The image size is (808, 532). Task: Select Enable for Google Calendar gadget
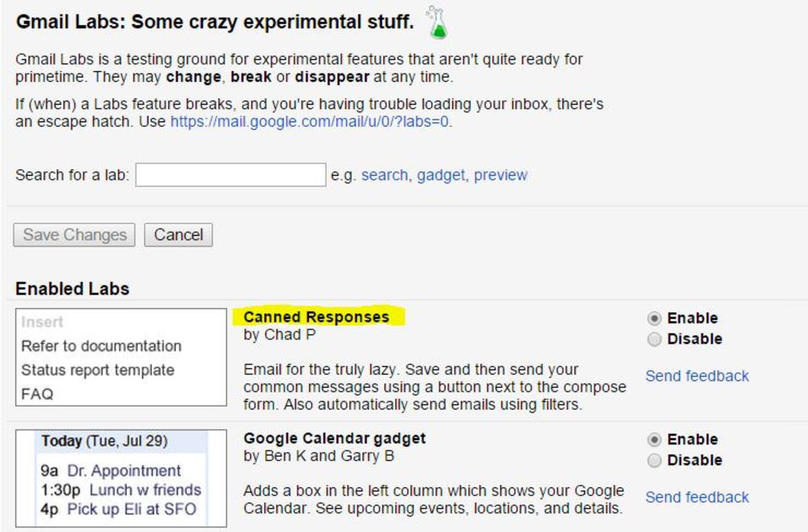tap(654, 440)
